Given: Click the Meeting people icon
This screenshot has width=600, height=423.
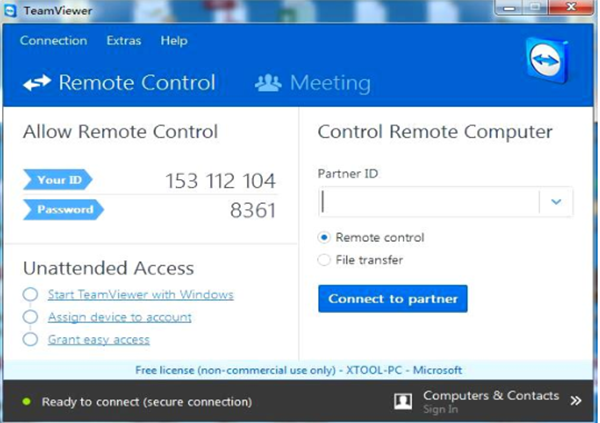Looking at the screenshot, I should point(268,83).
